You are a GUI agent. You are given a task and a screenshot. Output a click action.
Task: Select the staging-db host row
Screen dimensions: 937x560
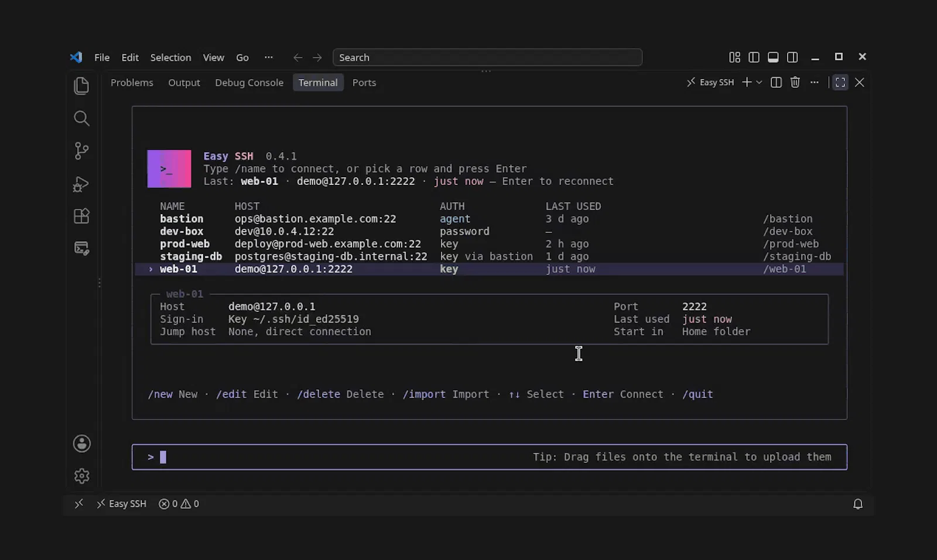coord(489,256)
